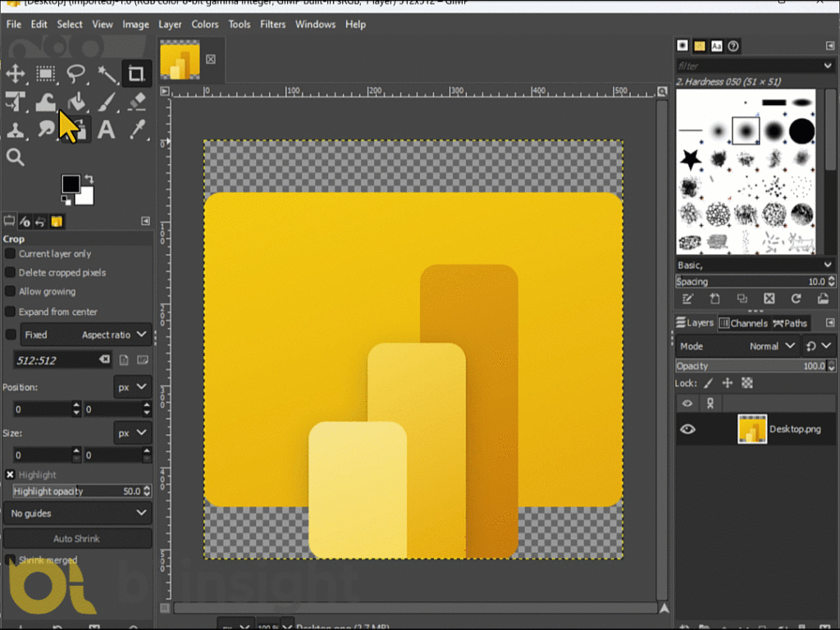
Task: Select the Eraser tool
Action: pyautogui.click(x=137, y=101)
